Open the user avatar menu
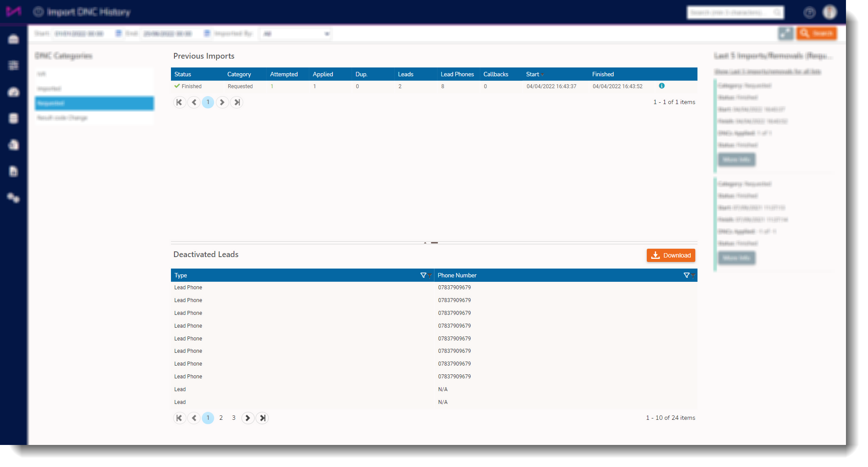Image resolution: width=868 pixels, height=467 pixels. click(830, 12)
